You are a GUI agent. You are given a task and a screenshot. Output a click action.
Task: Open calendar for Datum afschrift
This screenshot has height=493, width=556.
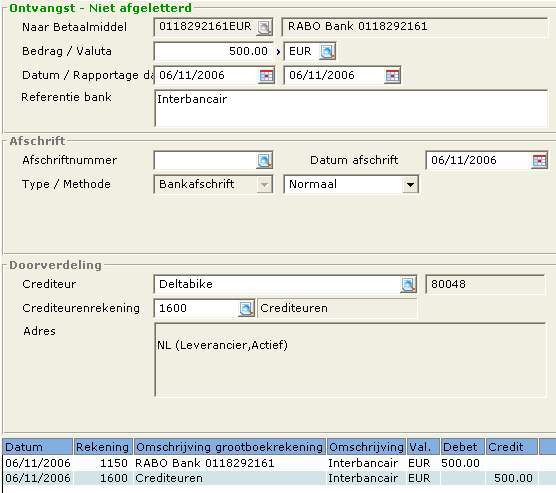click(539, 161)
